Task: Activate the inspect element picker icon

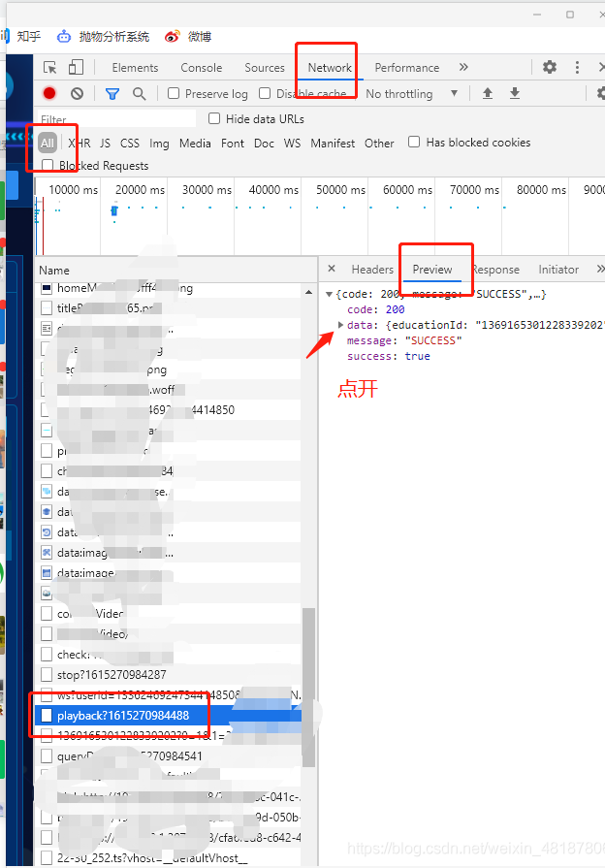Action: 49,68
